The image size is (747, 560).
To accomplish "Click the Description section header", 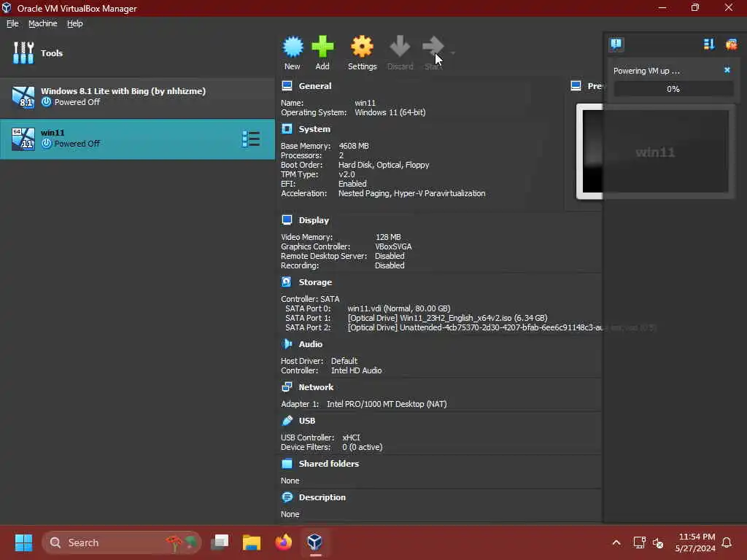I will click(x=322, y=497).
